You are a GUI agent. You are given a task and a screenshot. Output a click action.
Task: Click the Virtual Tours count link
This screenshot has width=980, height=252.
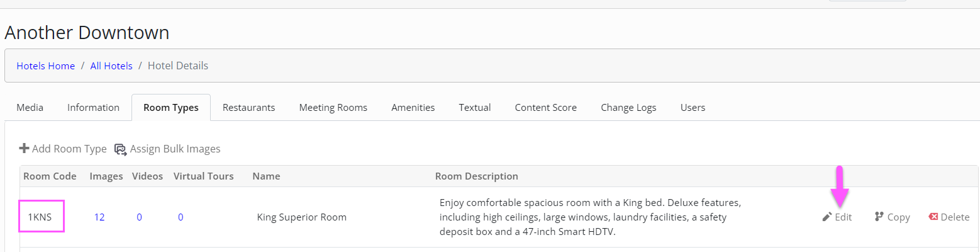pos(181,217)
